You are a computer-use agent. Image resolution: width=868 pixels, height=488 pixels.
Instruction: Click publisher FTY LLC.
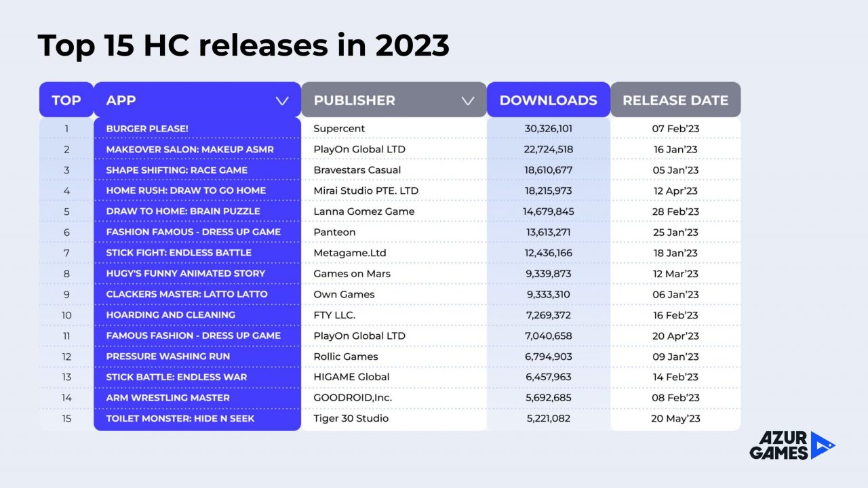[334, 315]
